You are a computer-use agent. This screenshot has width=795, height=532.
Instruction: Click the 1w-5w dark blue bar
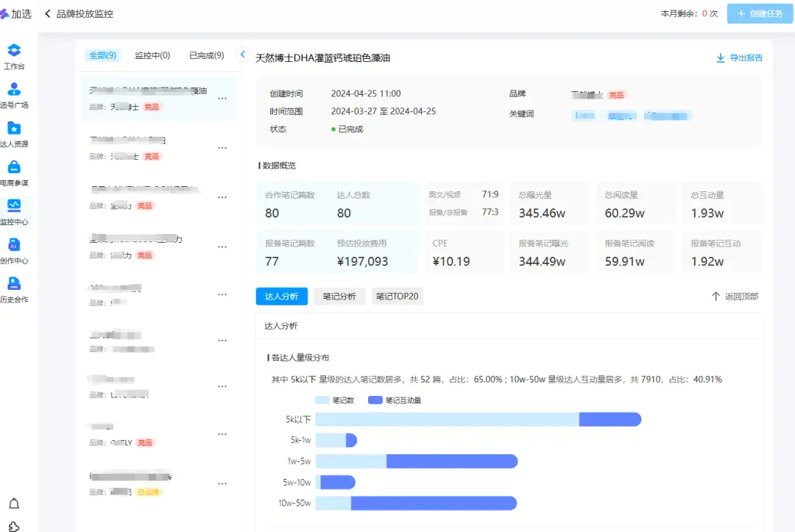tap(452, 461)
